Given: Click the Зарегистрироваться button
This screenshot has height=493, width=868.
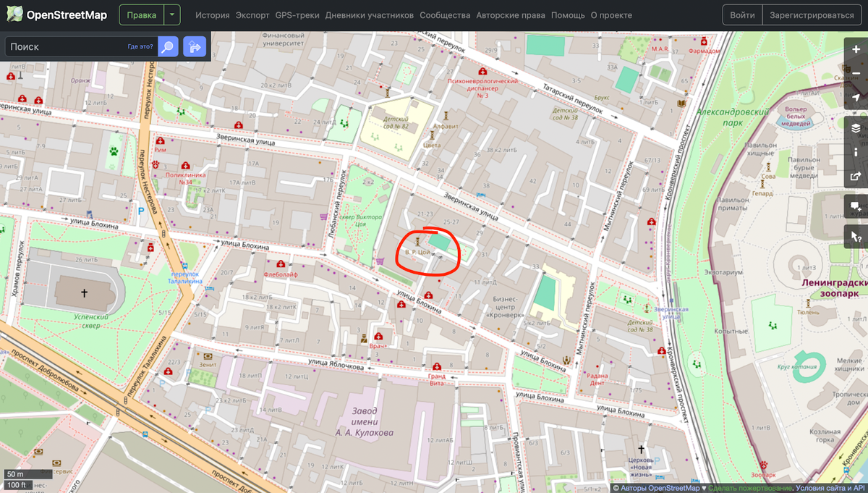Looking at the screenshot, I should pyautogui.click(x=812, y=14).
